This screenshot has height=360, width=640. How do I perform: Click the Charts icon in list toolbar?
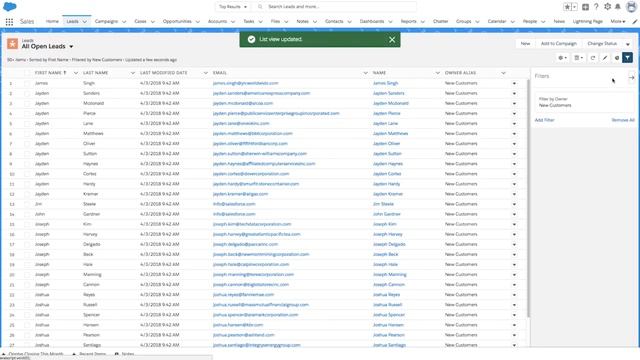point(617,58)
